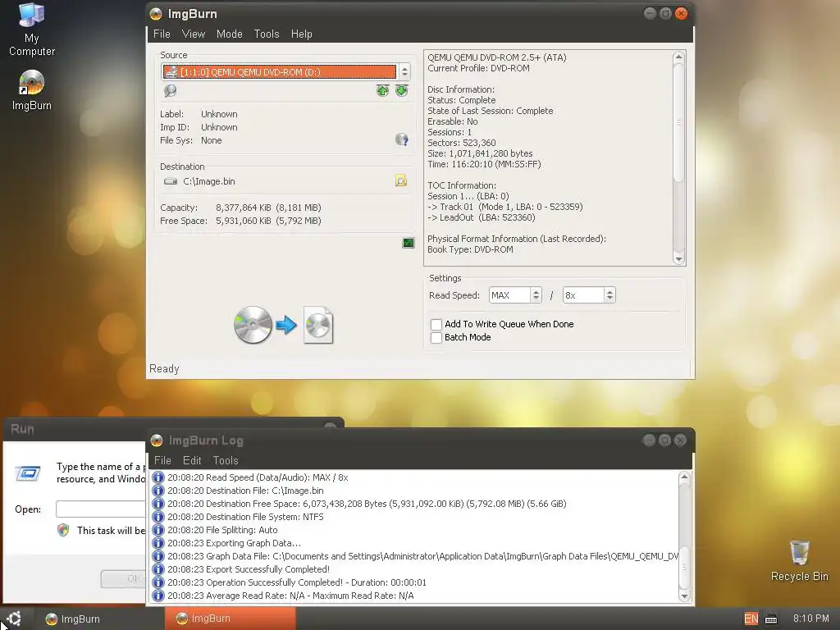This screenshot has height=630, width=840.
Task: Click info icon beside File Splitting: Auto
Action: 158,530
